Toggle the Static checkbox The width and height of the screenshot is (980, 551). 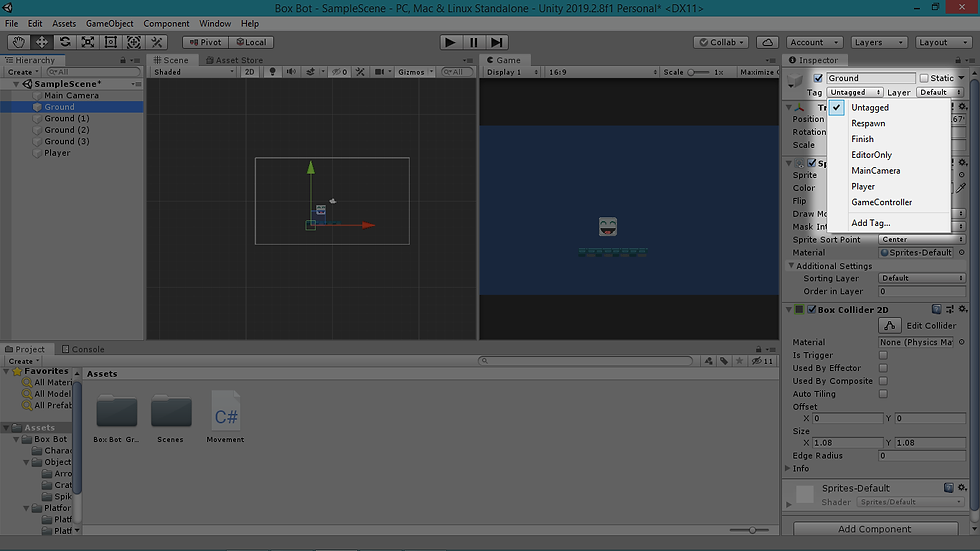(924, 78)
